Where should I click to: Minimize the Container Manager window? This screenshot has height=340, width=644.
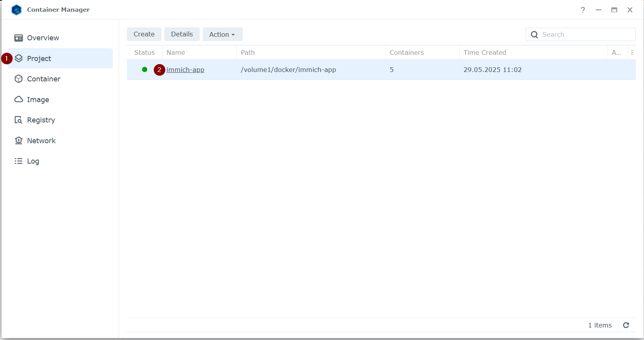pyautogui.click(x=599, y=10)
